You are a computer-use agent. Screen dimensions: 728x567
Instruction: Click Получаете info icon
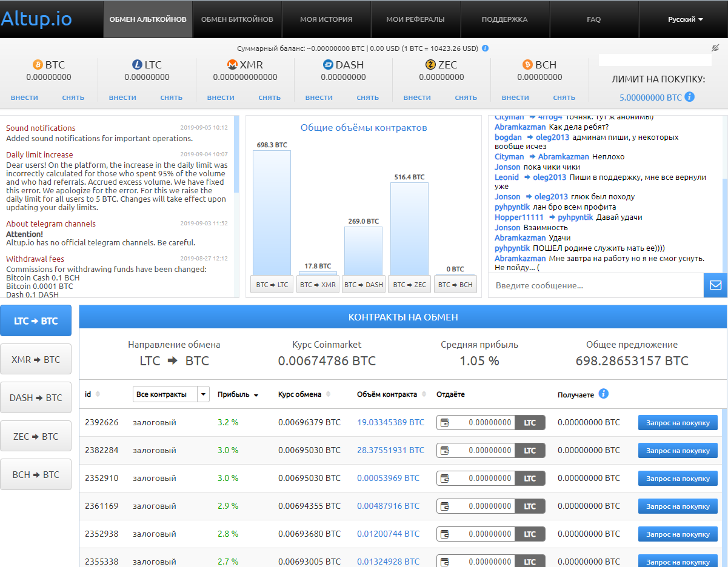click(x=604, y=394)
